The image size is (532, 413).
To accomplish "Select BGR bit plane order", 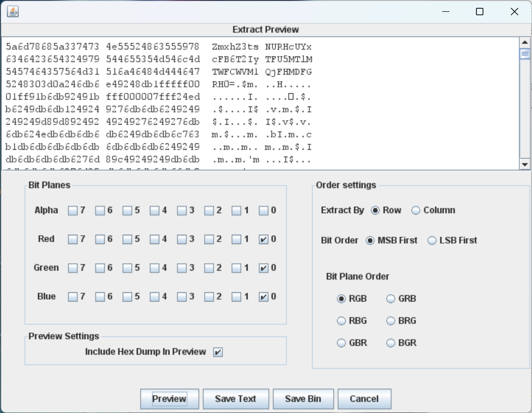I will pos(391,343).
